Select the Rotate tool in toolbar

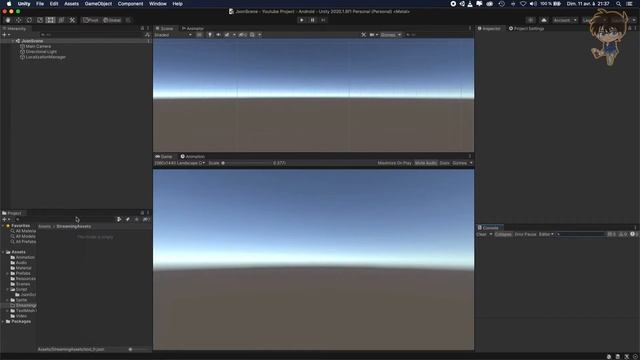click(x=29, y=20)
